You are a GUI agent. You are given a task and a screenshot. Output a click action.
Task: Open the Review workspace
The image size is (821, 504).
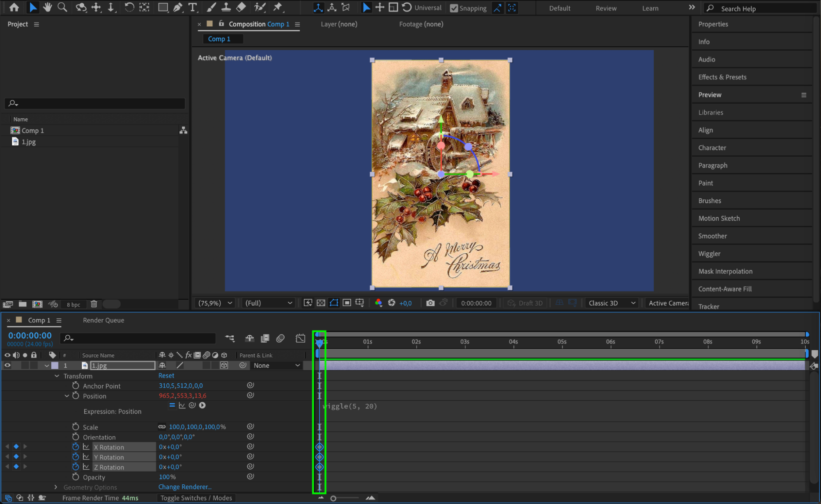coord(606,8)
